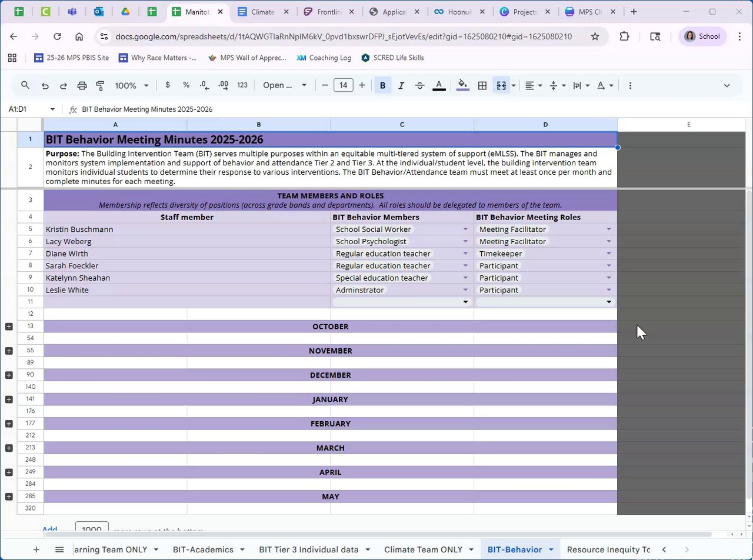Open the borders tool
The image size is (753, 560).
(x=482, y=86)
